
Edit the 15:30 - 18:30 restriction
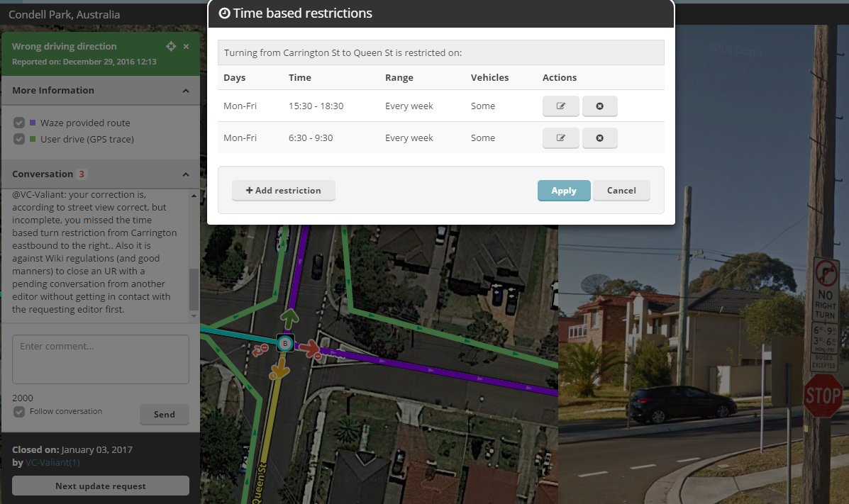[561, 106]
